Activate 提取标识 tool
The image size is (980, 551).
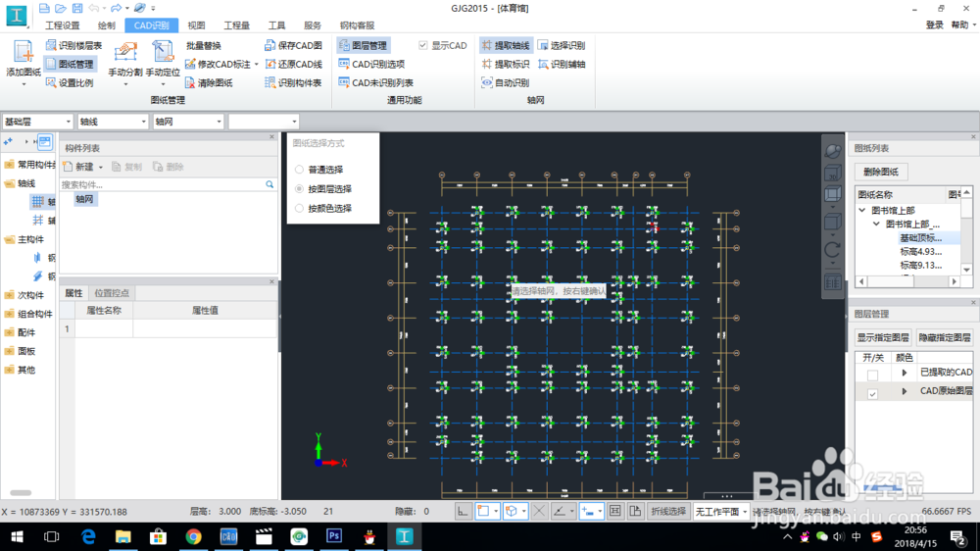pyautogui.click(x=506, y=64)
